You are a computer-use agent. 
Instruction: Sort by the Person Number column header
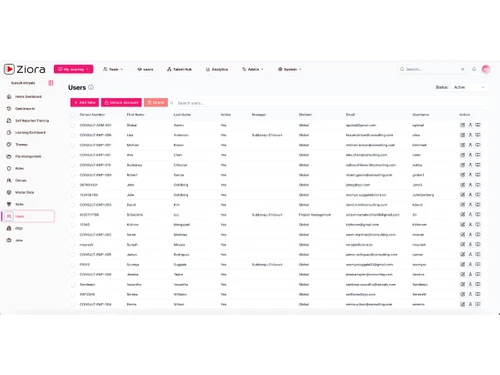[92, 115]
